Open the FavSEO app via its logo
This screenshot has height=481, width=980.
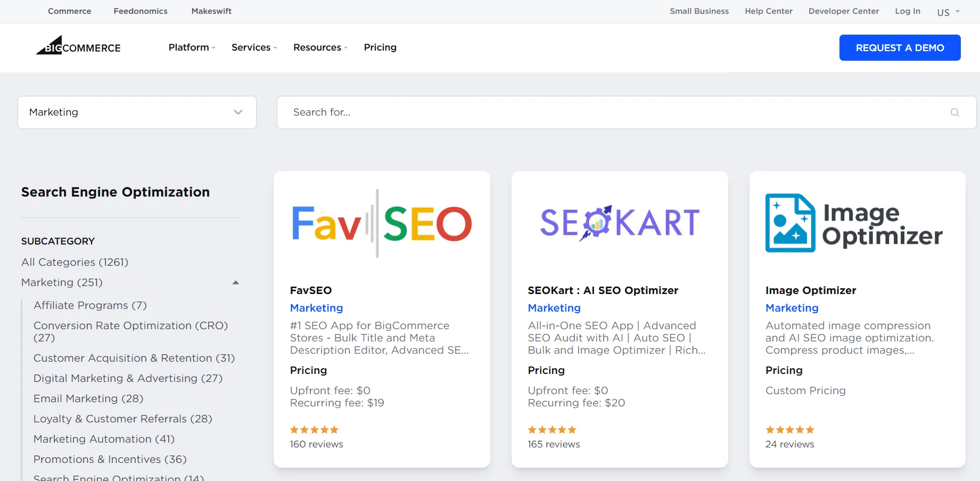(x=381, y=223)
